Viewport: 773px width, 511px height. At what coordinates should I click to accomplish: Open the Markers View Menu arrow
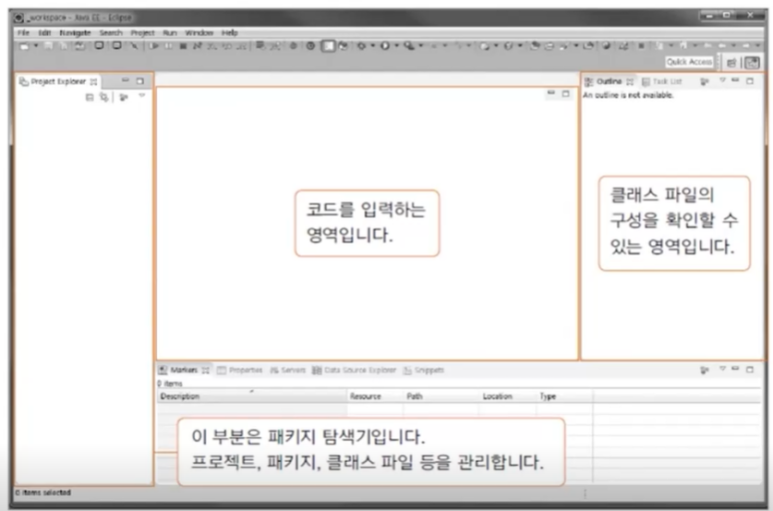tap(723, 369)
